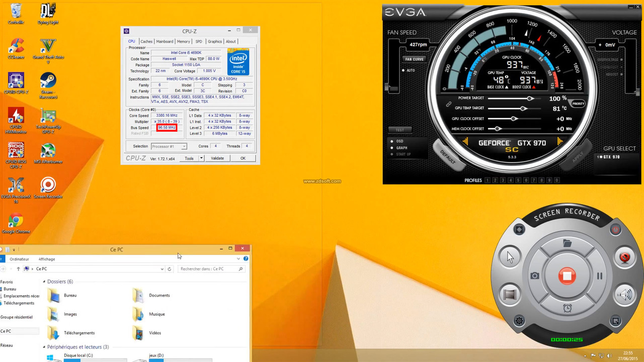644x362 pixels.
Task: Switch to the Graphics tab in CPU-Z
Action: click(x=215, y=41)
